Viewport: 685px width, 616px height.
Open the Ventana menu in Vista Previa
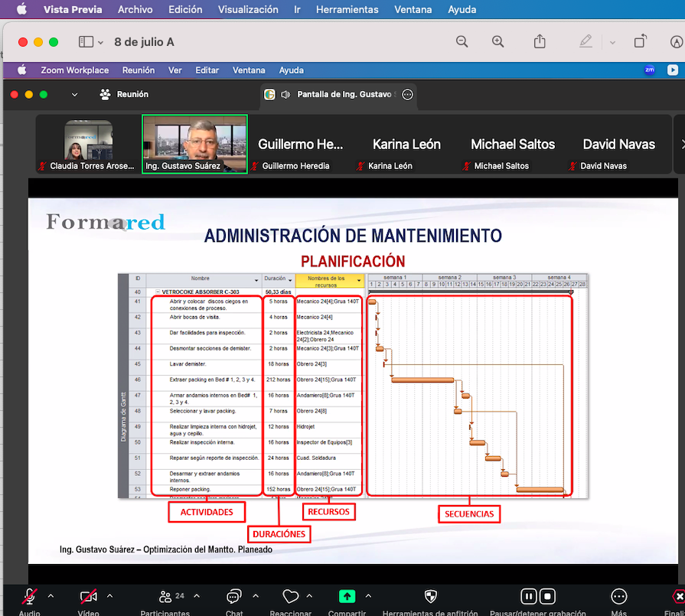click(413, 9)
